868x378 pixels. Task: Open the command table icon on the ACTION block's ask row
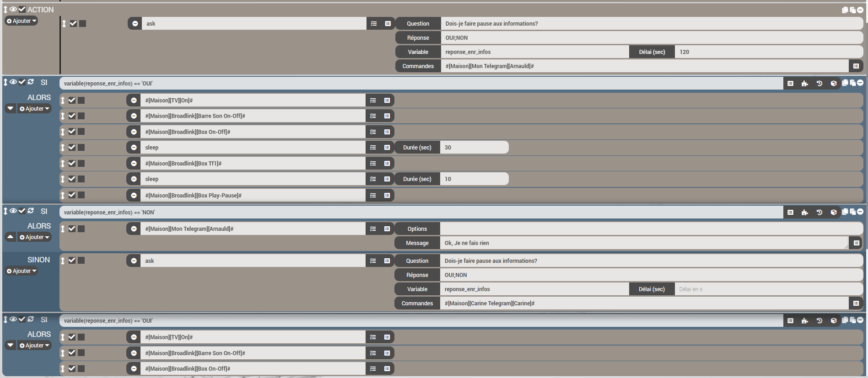pos(388,23)
